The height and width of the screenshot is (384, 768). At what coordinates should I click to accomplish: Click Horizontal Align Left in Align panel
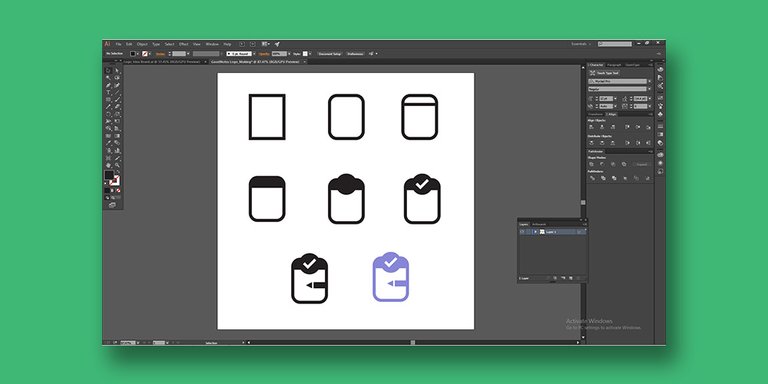tap(591, 127)
